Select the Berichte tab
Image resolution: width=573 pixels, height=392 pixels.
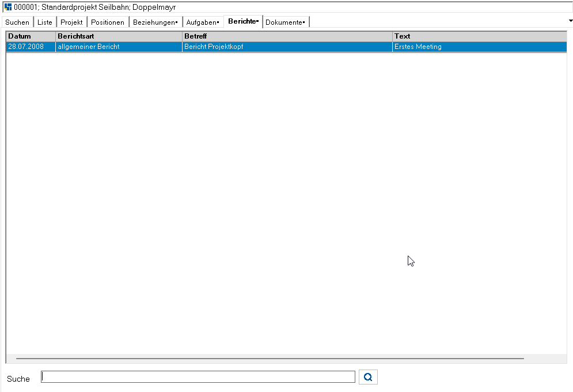tap(244, 21)
